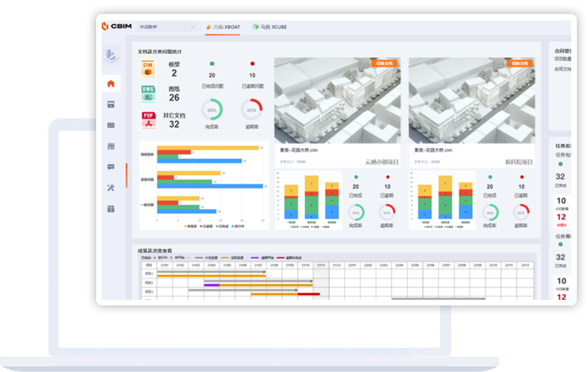
Task: Toggle the 已逾期 legend in horizontal bar chart
Action: 206,226
